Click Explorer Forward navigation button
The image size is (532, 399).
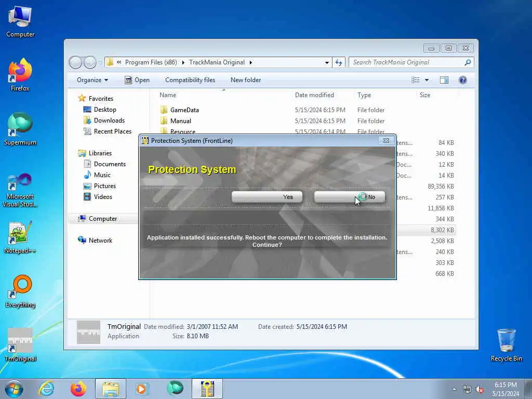(x=90, y=62)
